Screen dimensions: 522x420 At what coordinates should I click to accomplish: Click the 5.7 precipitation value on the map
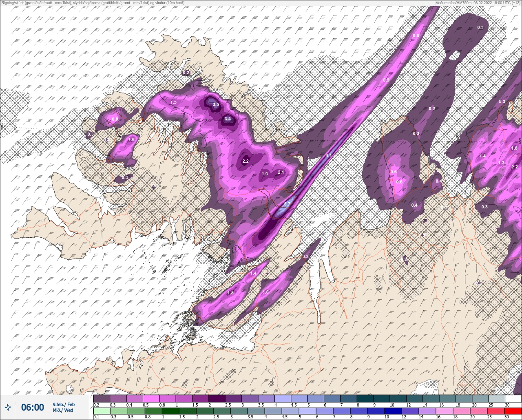pyautogui.click(x=287, y=204)
